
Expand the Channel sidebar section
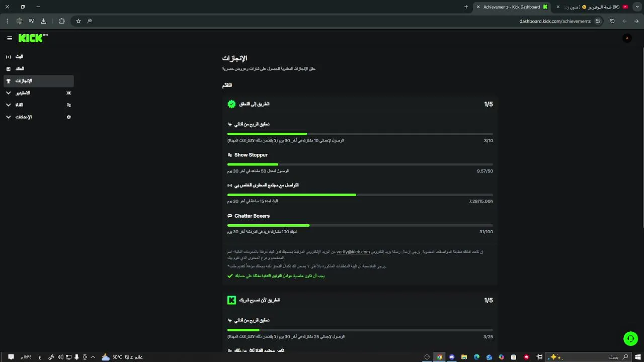coord(9,105)
